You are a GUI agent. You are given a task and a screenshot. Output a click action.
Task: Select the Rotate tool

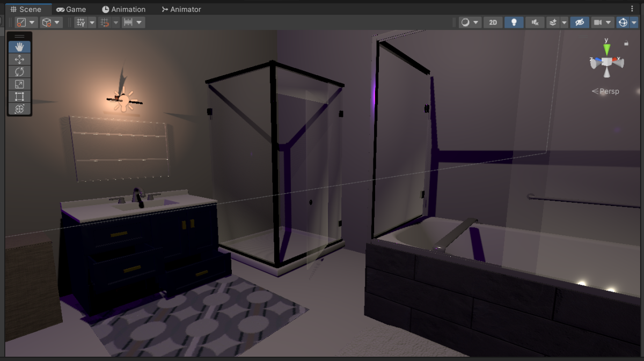(x=19, y=71)
